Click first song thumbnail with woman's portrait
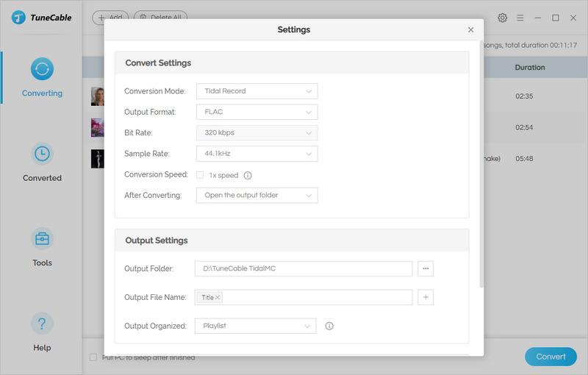This screenshot has height=375, width=588. (x=98, y=96)
